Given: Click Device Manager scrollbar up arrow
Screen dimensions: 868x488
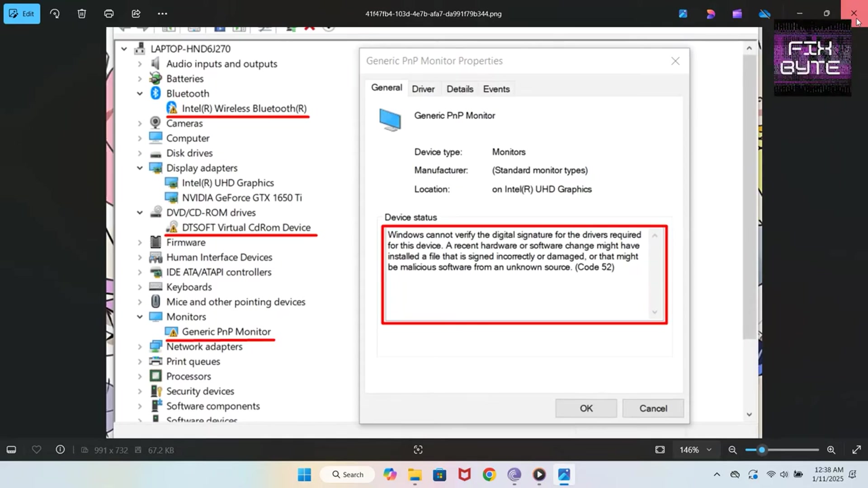Looking at the screenshot, I should pos(749,48).
